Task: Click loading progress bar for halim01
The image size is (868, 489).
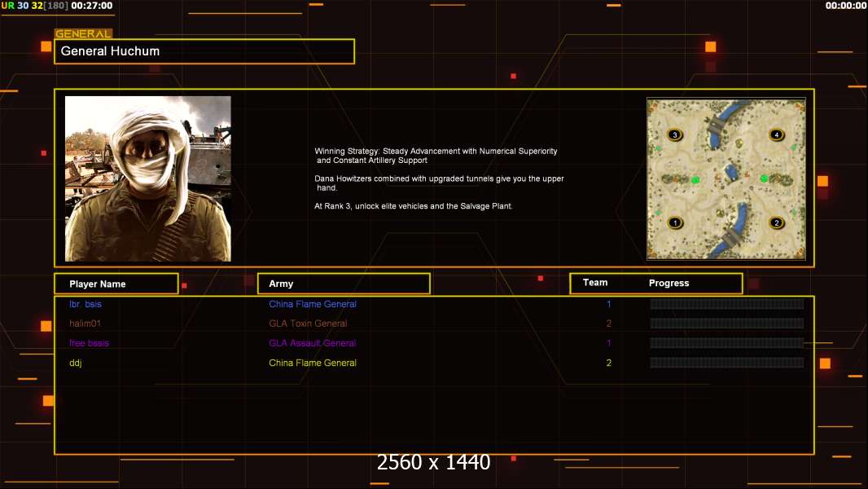Action: click(x=727, y=324)
